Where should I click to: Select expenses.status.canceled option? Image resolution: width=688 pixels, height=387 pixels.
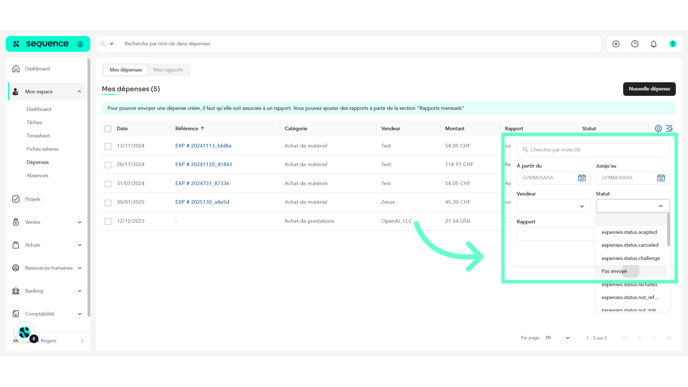631,245
